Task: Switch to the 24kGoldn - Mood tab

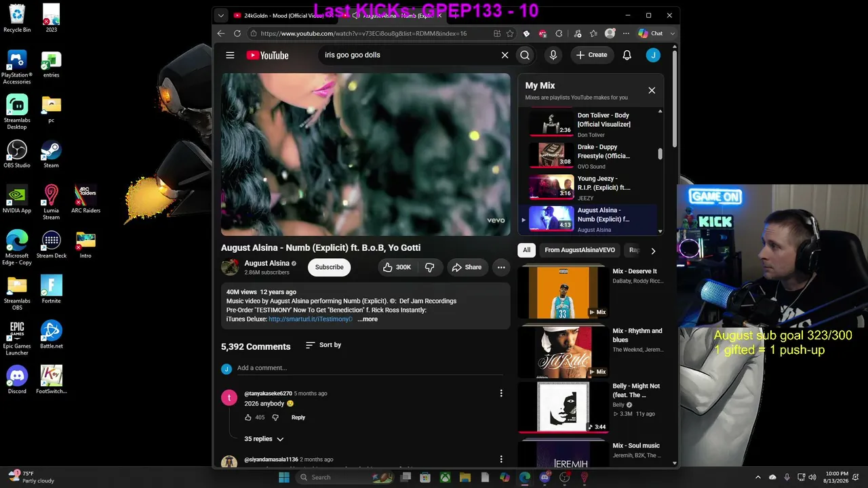Action: [281, 15]
